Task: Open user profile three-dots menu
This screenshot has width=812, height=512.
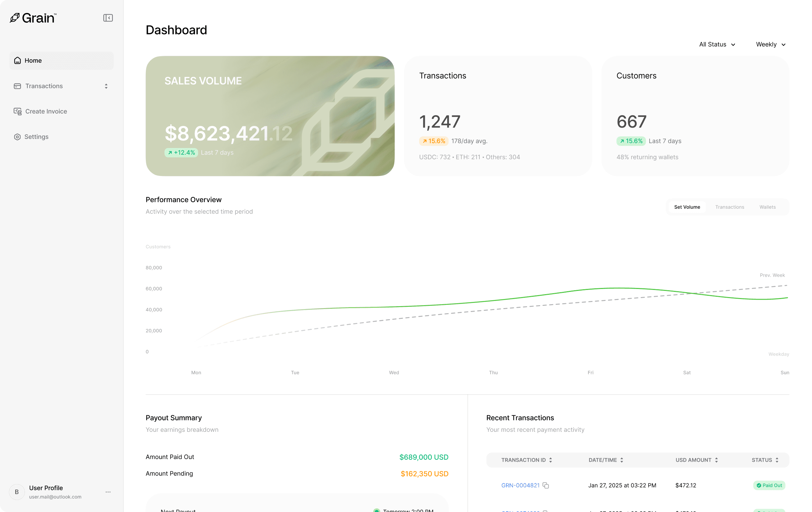Action: click(108, 492)
